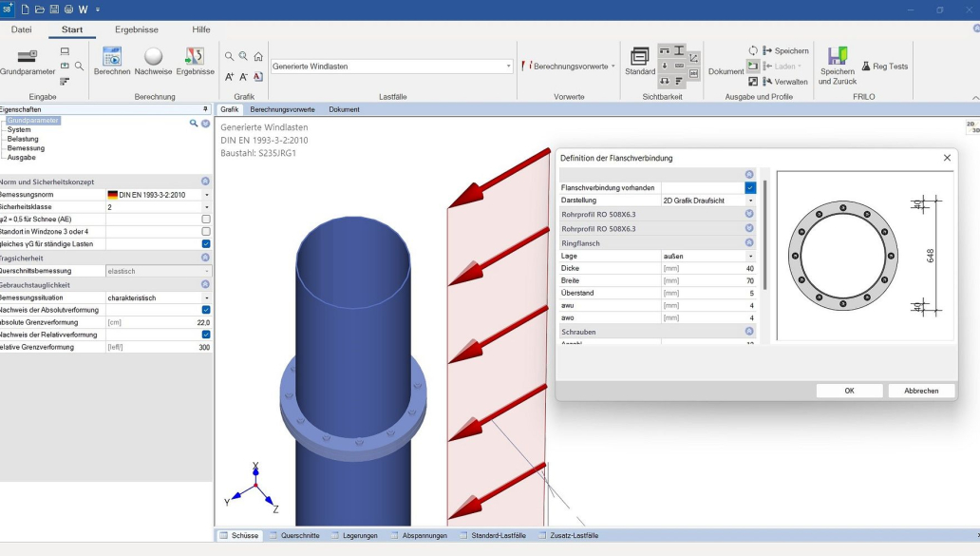Click the Abbrechen button

(x=921, y=391)
